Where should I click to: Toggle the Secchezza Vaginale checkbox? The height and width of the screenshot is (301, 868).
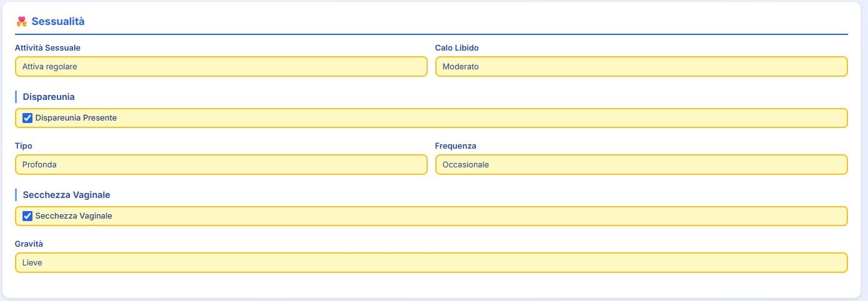tap(27, 216)
